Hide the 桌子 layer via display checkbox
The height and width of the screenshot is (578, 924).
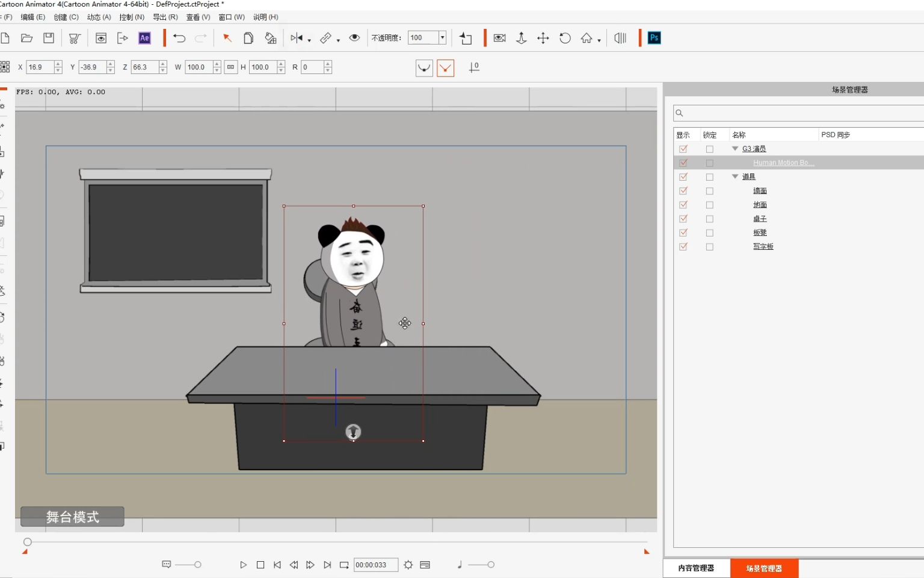pyautogui.click(x=683, y=219)
